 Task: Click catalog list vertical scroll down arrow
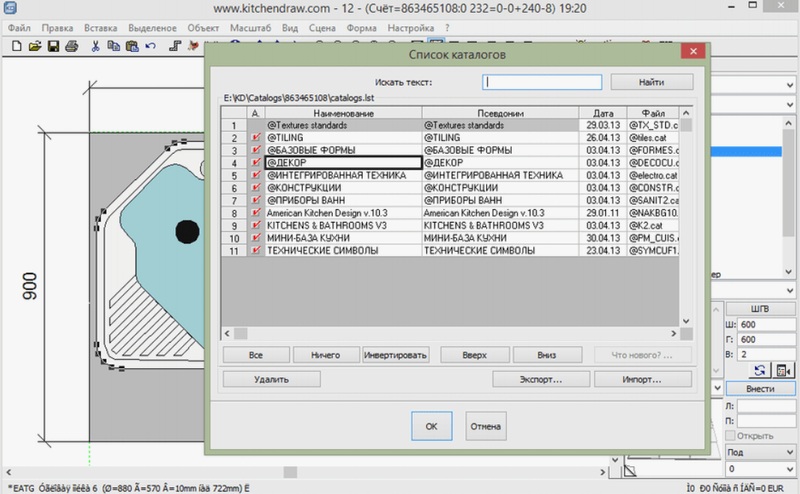coord(686,321)
